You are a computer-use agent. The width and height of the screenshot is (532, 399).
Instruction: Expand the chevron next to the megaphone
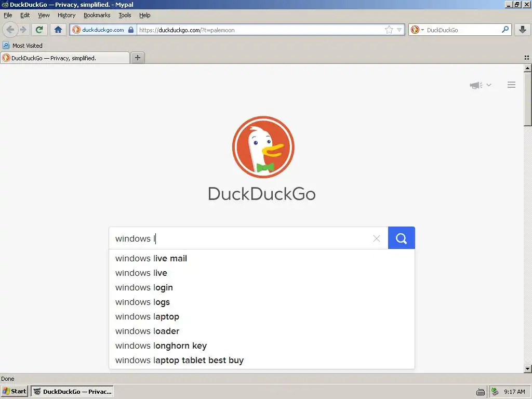(489, 85)
